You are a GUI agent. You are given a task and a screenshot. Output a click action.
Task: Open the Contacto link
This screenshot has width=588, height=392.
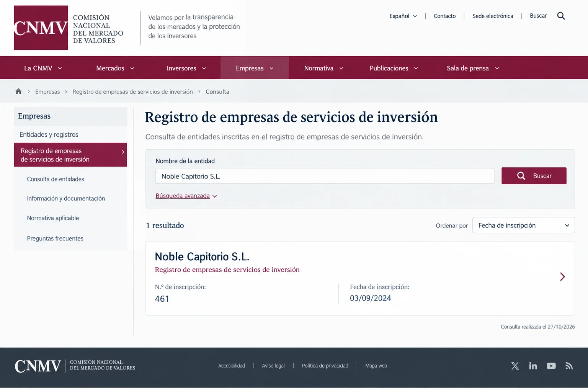[444, 16]
